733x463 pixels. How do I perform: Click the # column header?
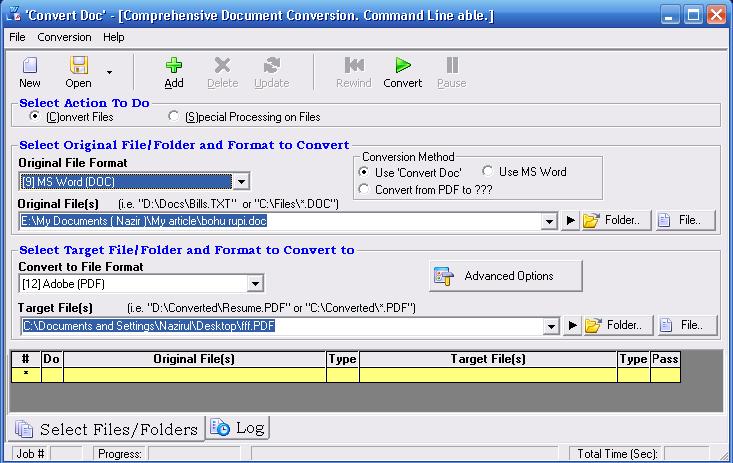click(26, 359)
